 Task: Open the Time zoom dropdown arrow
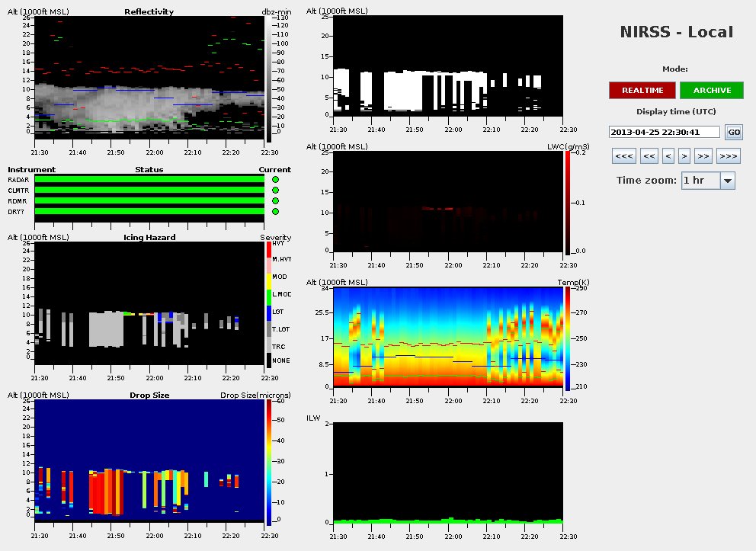tap(727, 181)
